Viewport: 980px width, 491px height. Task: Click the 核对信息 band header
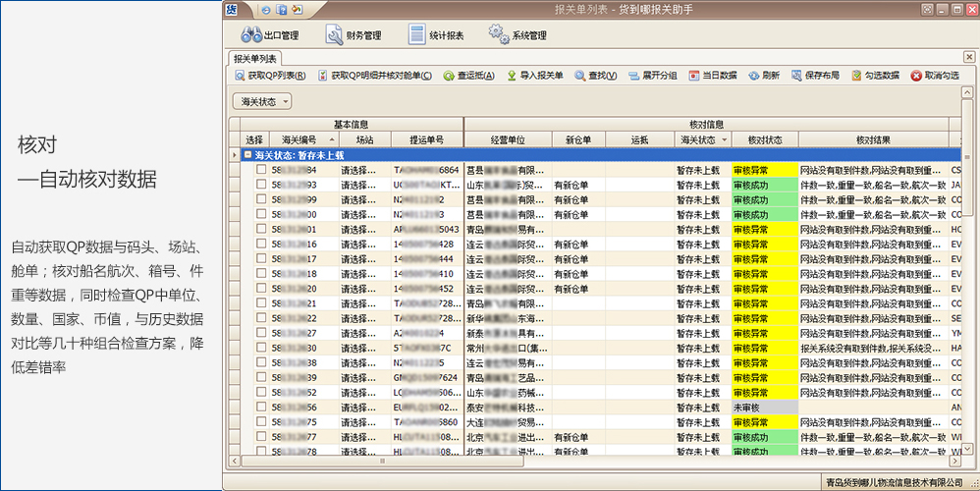(706, 125)
